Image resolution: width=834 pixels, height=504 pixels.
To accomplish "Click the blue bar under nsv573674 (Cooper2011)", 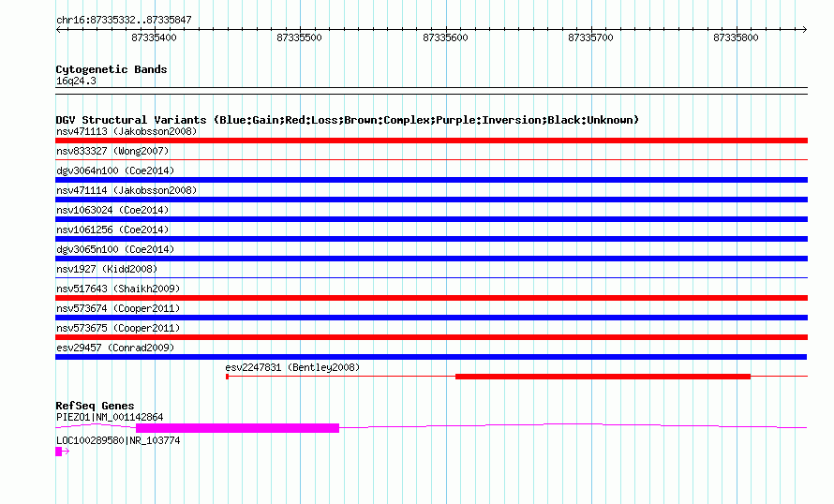I will coord(431,318).
